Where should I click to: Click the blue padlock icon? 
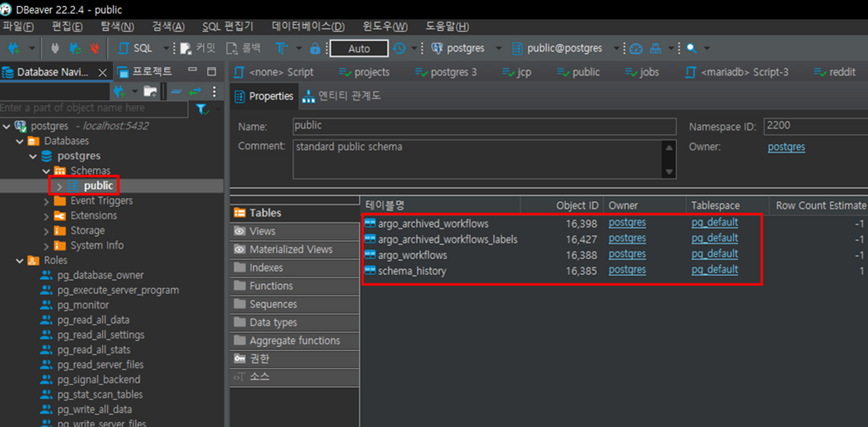[x=315, y=48]
